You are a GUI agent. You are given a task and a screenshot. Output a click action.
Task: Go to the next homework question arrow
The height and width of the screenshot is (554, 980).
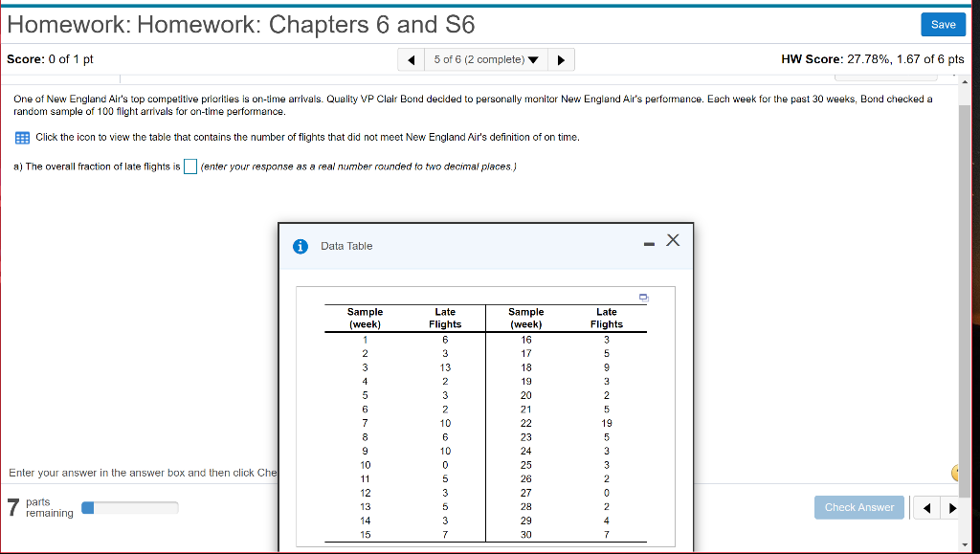point(562,58)
